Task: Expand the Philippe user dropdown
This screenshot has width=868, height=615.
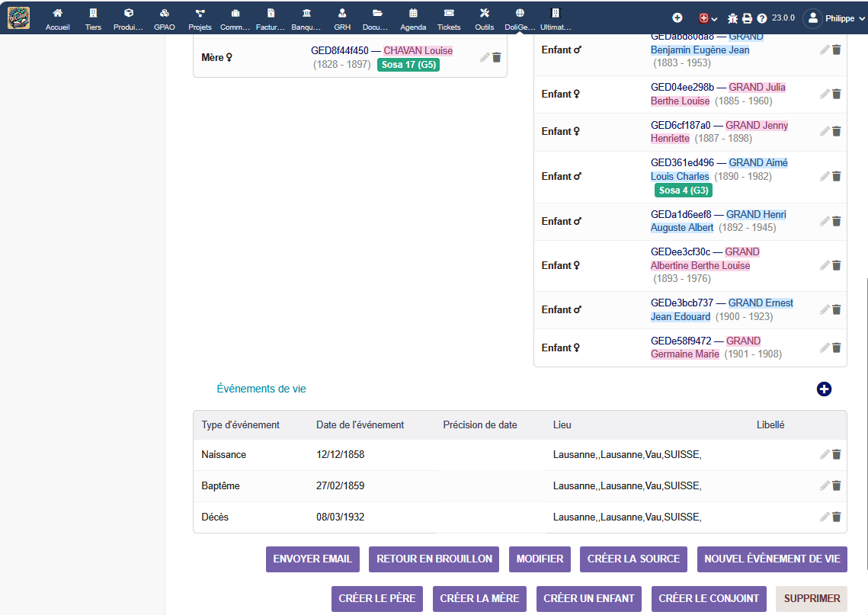Action: click(x=835, y=18)
